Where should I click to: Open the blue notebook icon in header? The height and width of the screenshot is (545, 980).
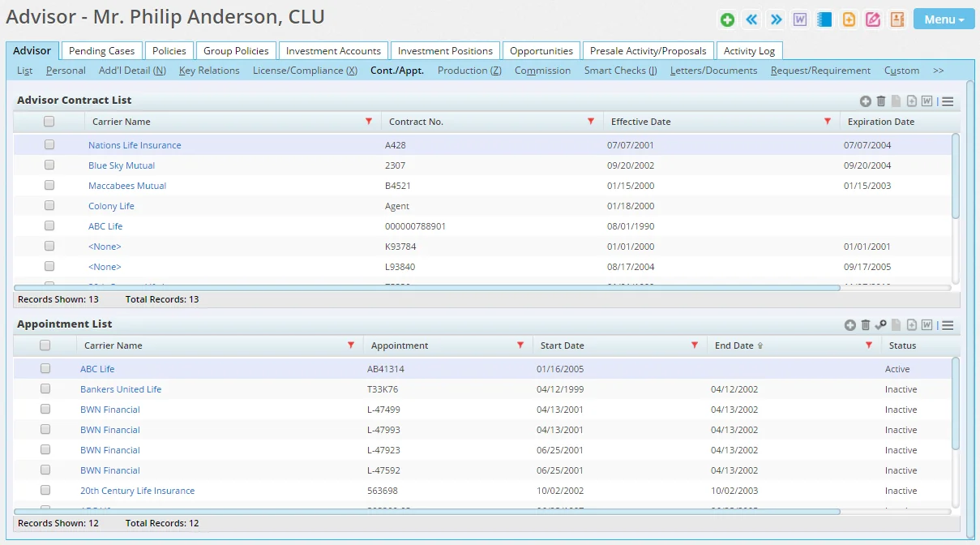[x=824, y=19]
